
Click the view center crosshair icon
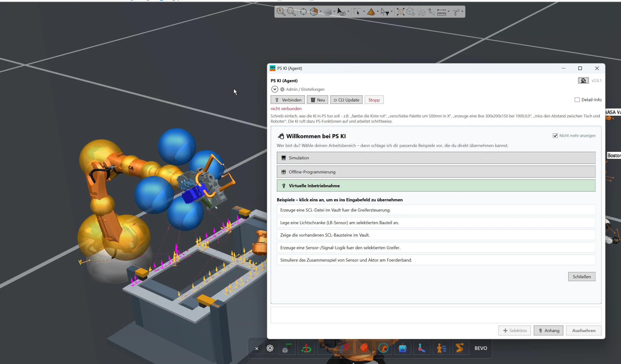pyautogui.click(x=303, y=12)
